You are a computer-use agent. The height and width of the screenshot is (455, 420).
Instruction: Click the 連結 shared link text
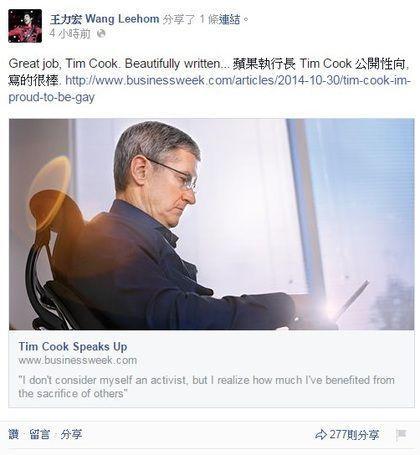229,19
